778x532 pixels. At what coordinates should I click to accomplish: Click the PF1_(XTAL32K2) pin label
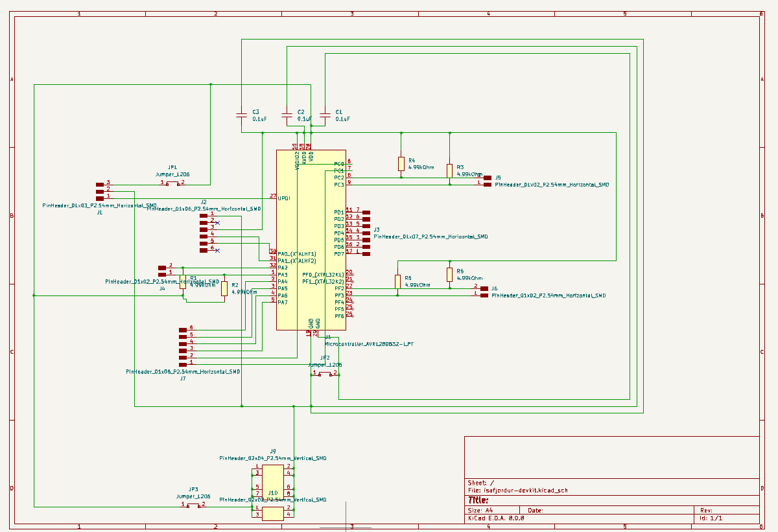(x=324, y=282)
